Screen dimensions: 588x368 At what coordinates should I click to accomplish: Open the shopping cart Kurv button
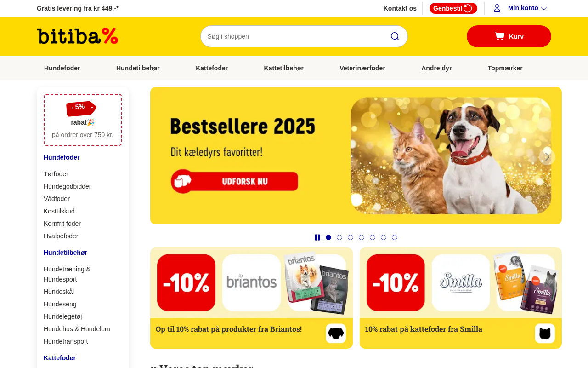(x=509, y=36)
